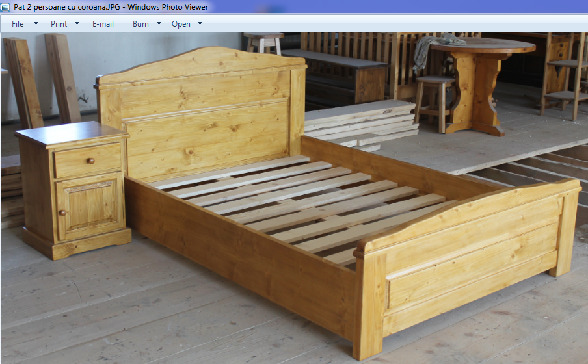Open the Open menu

coord(181,24)
